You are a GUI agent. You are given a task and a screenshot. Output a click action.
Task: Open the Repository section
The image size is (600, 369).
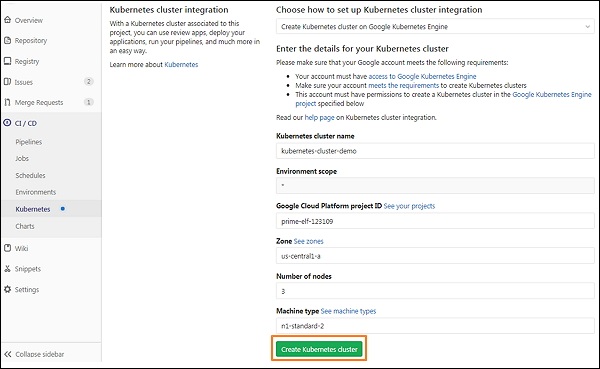tap(31, 41)
